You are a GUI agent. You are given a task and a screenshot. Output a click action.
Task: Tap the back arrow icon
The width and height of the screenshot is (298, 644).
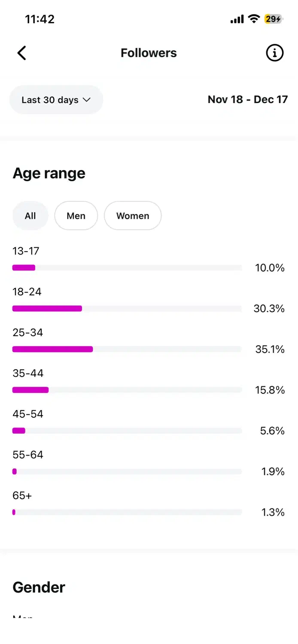coord(21,53)
